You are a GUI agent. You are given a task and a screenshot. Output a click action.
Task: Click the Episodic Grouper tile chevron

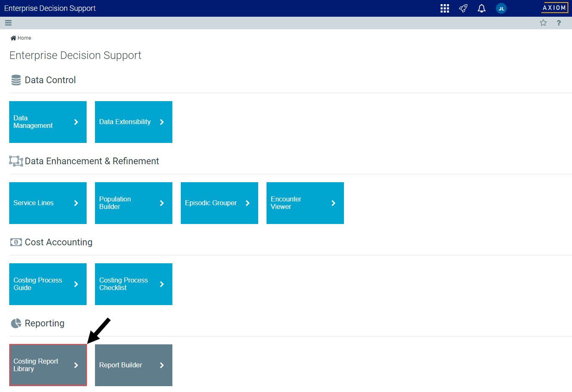click(x=248, y=203)
